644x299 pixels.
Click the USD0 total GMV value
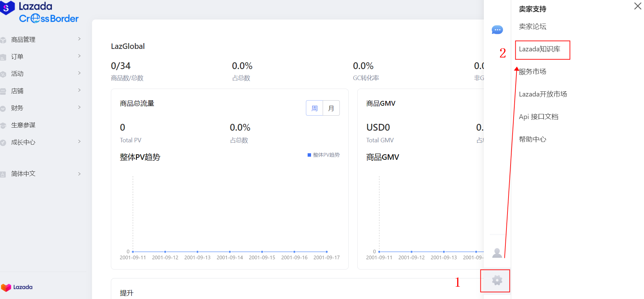378,127
